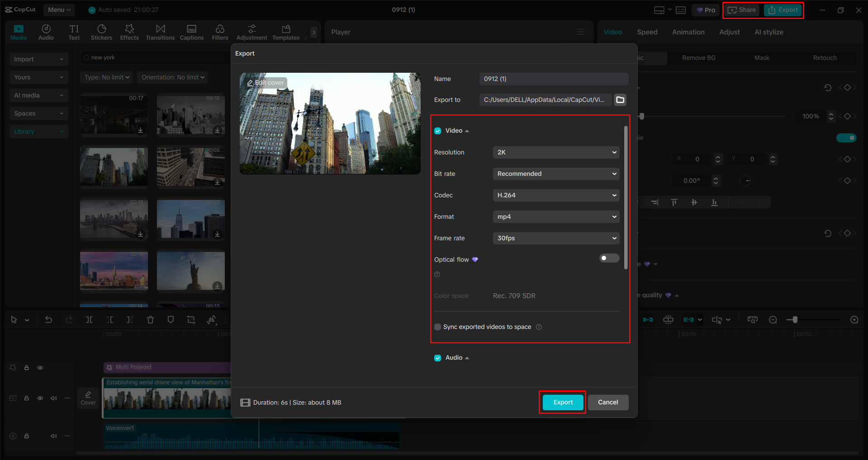
Task: Open the Stickers panel
Action: click(101, 32)
